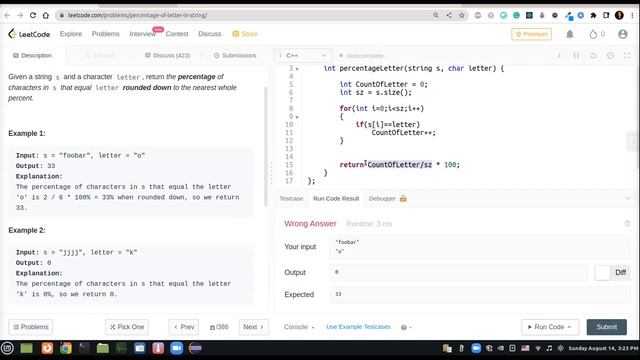Click the zoom magnifier in address bar

(x=436, y=15)
